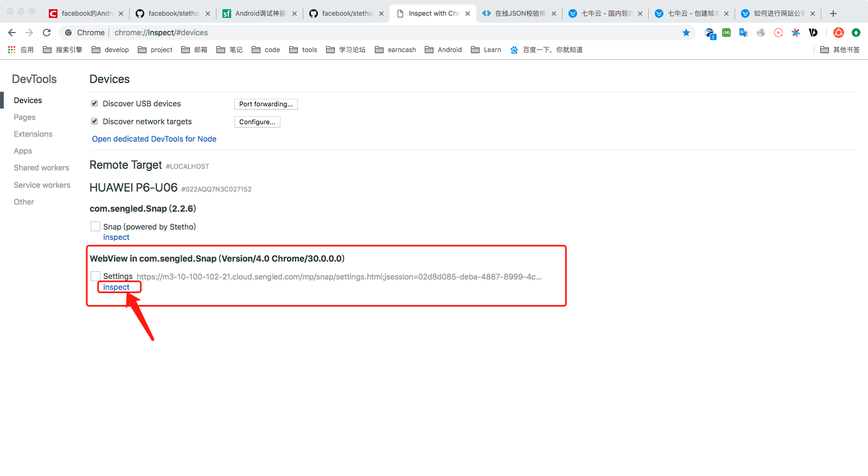Close the 在线JSON校验 tab
Image resolution: width=868 pixels, height=476 pixels.
[554, 14]
